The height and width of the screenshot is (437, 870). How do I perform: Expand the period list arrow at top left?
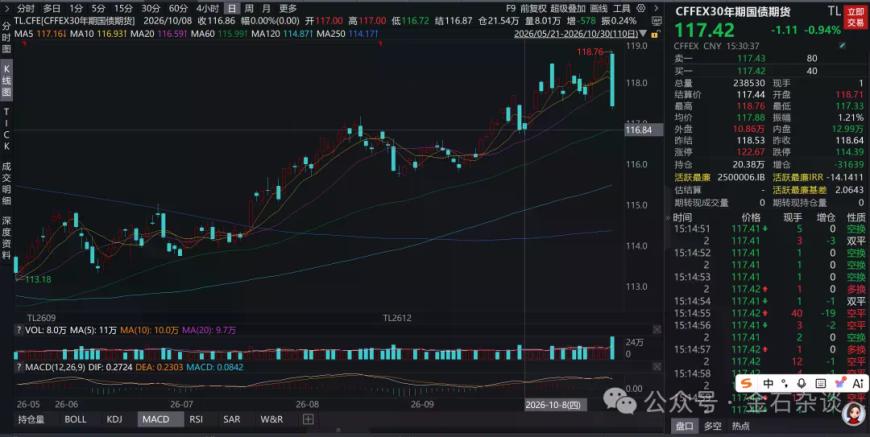(x=7, y=8)
